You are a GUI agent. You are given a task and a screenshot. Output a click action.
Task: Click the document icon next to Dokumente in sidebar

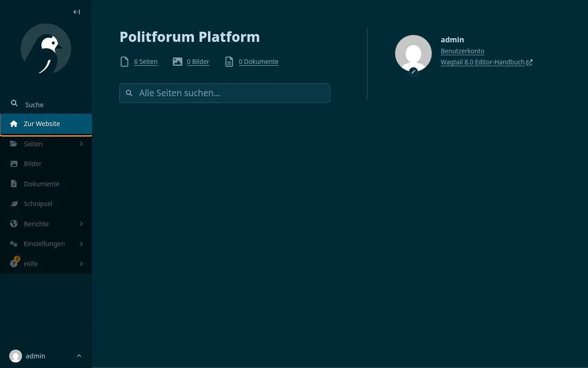14,184
